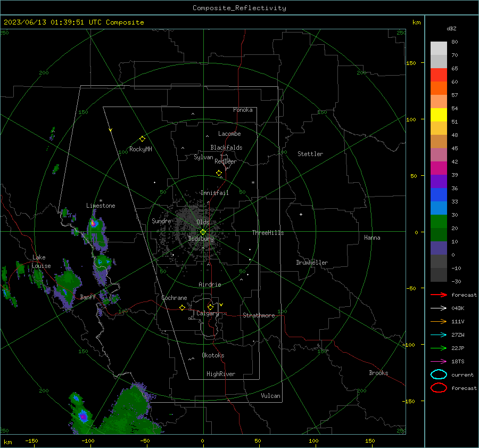This screenshot has height=448, width=479.
Task: Click the cyan current ellipse legend icon
Action: pos(439,374)
